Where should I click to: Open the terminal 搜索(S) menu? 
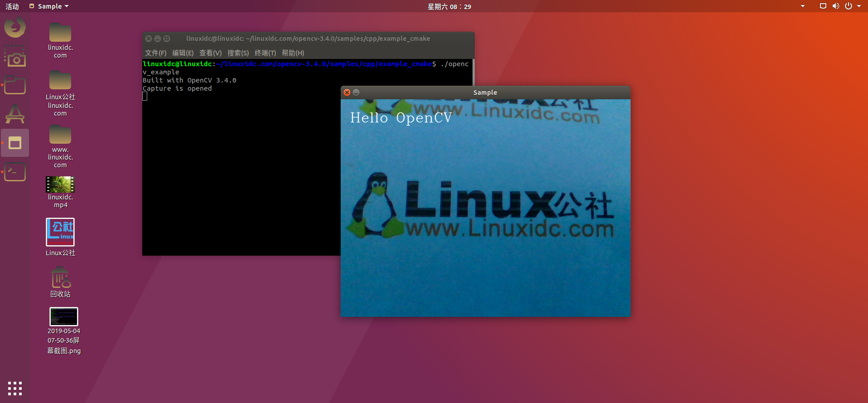(x=238, y=53)
